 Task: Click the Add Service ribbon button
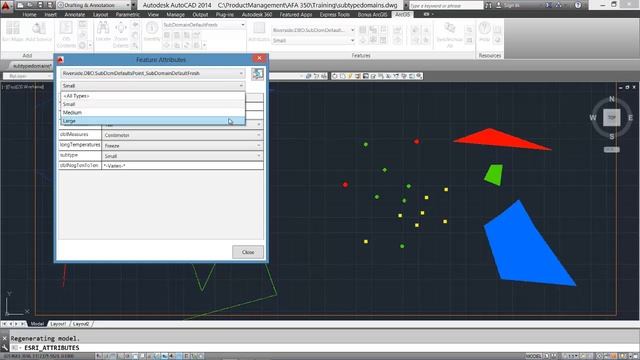coord(39,32)
